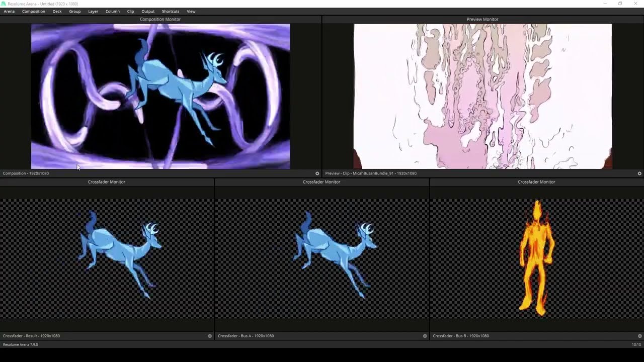Screen dimensions: 644x362
Task: Open Composition monitor settings gear
Action: 317,173
